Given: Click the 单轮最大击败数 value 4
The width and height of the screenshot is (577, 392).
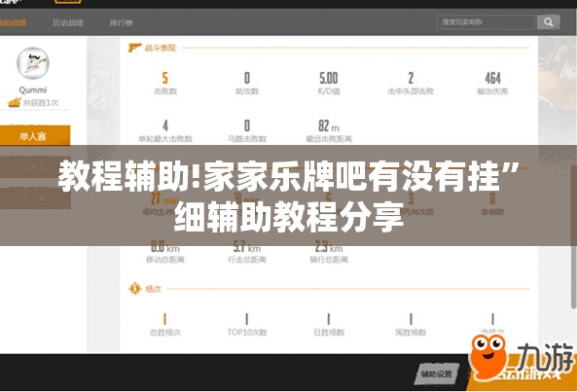Looking at the screenshot, I should tap(165, 126).
